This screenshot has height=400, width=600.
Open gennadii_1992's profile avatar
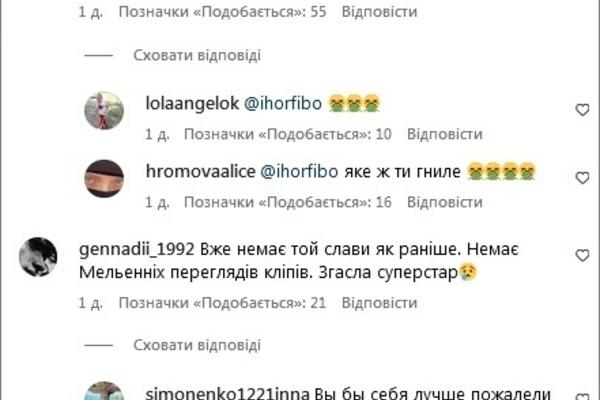(38, 257)
